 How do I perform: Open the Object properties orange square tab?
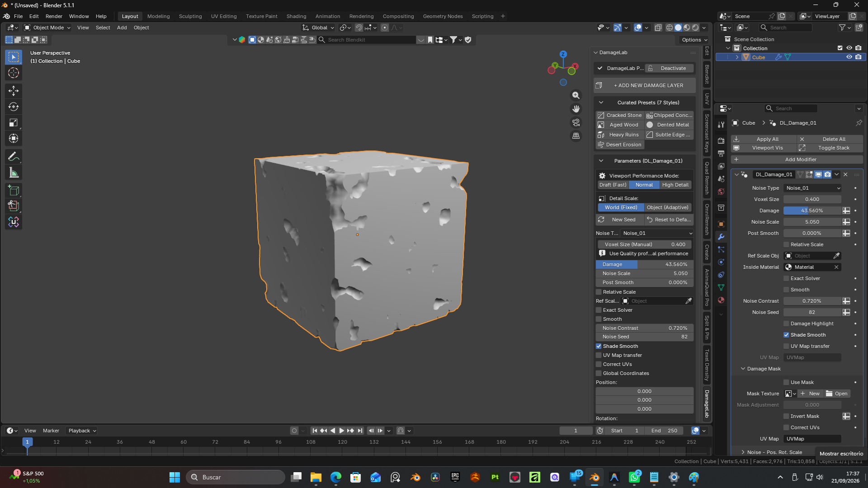coord(721,224)
